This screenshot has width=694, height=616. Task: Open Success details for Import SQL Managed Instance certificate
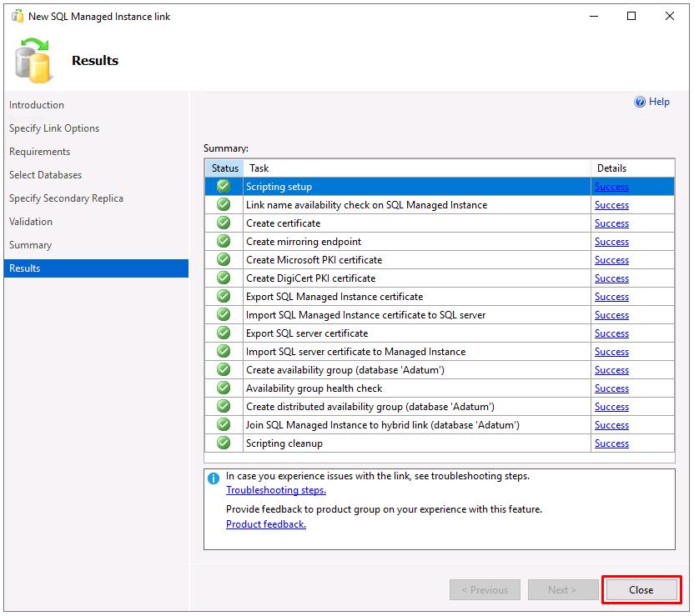click(x=611, y=315)
